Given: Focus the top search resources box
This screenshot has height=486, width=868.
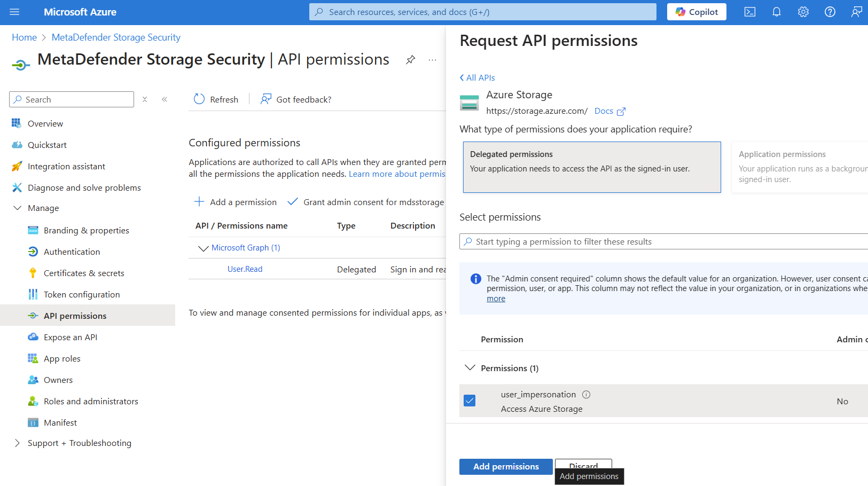Looking at the screenshot, I should pyautogui.click(x=483, y=12).
